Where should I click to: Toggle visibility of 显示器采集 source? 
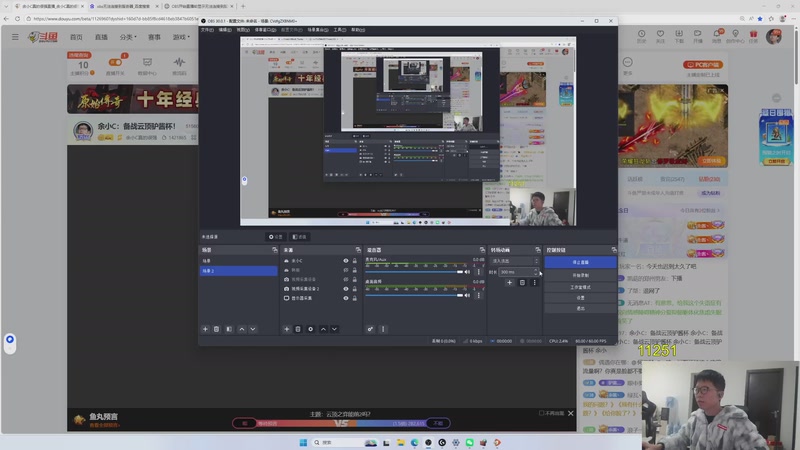[346, 298]
